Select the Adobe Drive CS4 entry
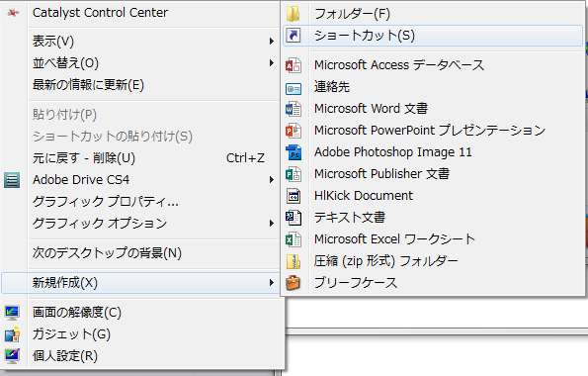The width and height of the screenshot is (588, 376). pos(140,180)
